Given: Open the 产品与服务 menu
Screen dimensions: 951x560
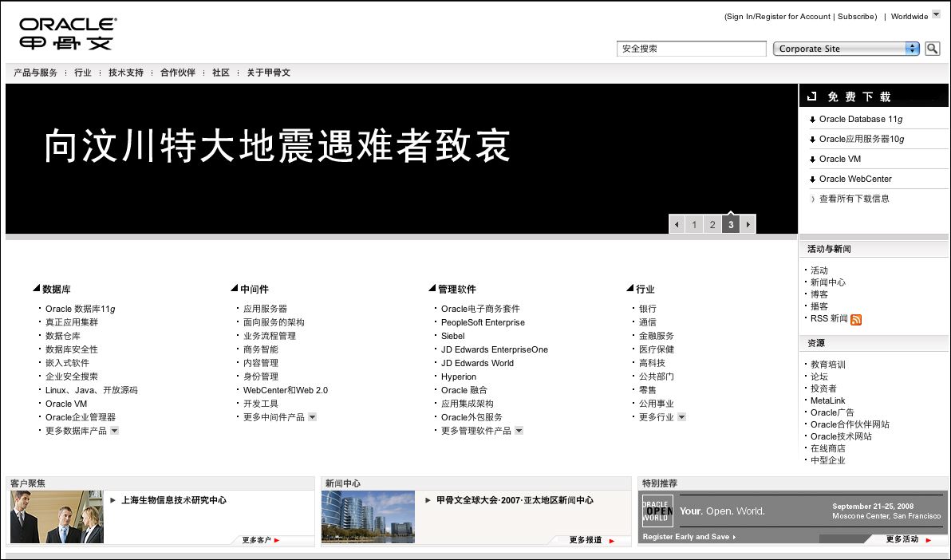Looking at the screenshot, I should point(35,73).
